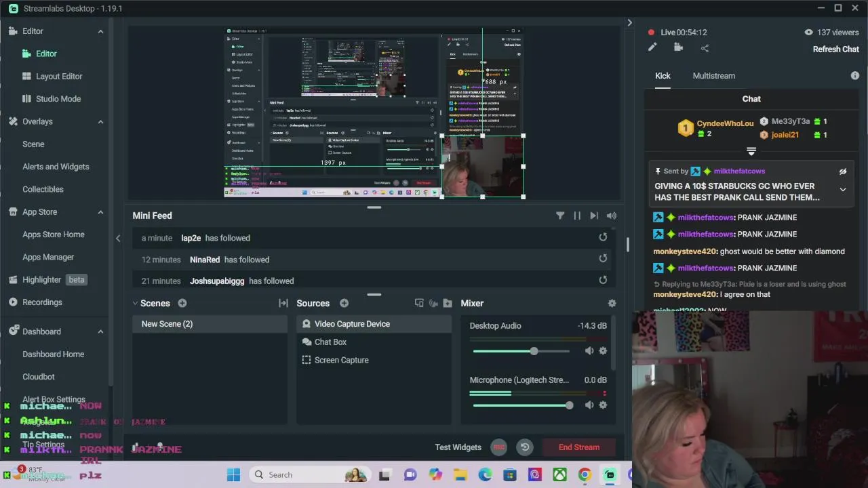Hide the pinned message eye icon

click(843, 171)
